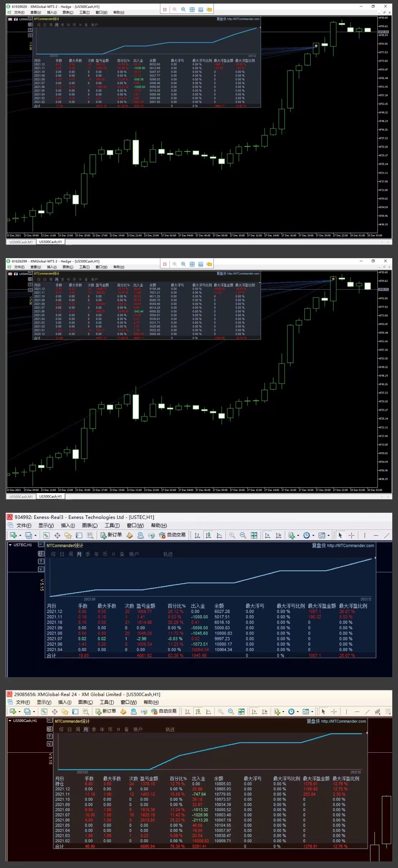
Task: Toggle 自动交易 auto trading in XMGlobal-Real 24 window
Action: 164,711
